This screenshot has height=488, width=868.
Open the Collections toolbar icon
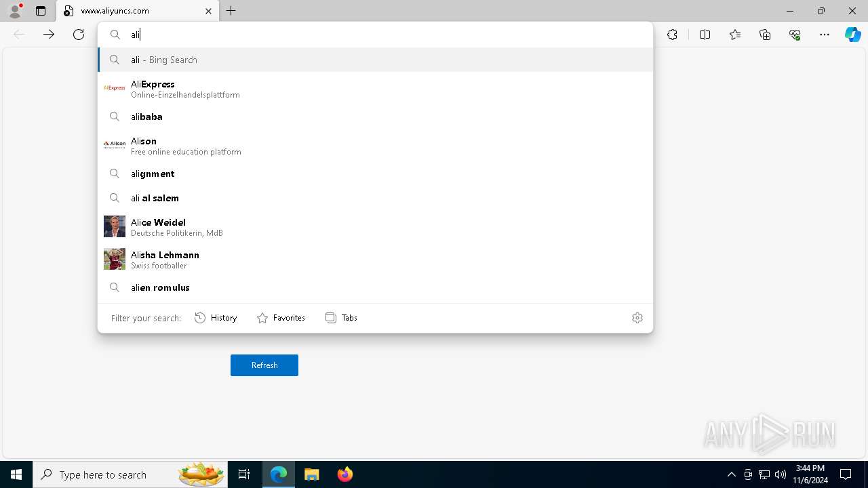(x=765, y=35)
